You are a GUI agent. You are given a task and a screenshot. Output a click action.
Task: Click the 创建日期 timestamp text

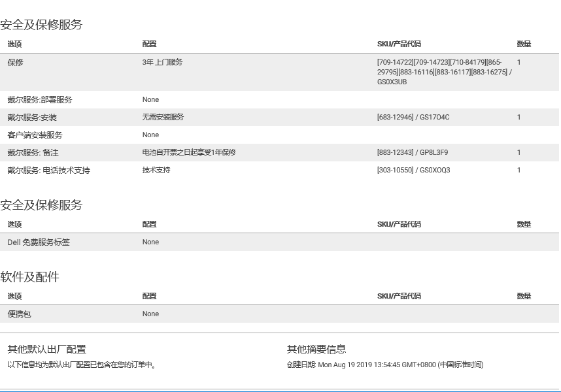point(384,365)
